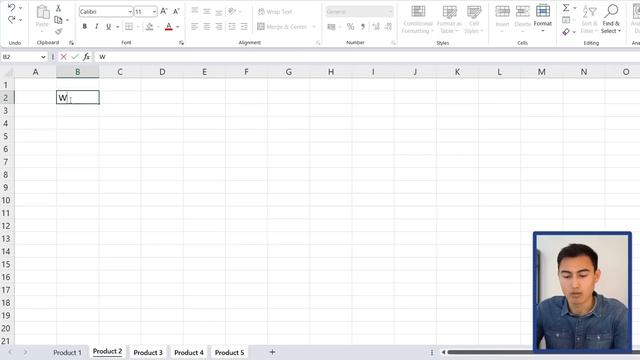Click Sort & Filter button

(x=589, y=19)
